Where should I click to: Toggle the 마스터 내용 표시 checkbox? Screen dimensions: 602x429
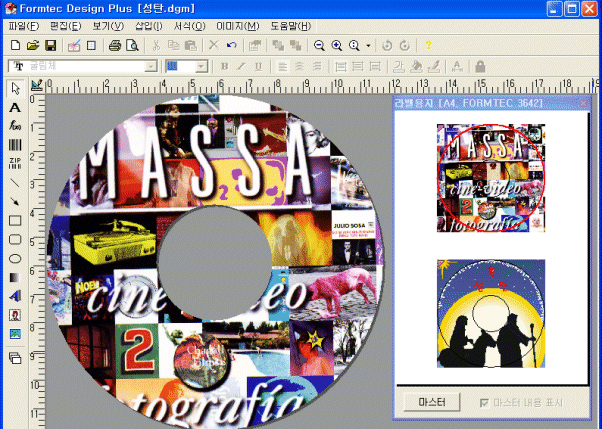pyautogui.click(x=484, y=402)
